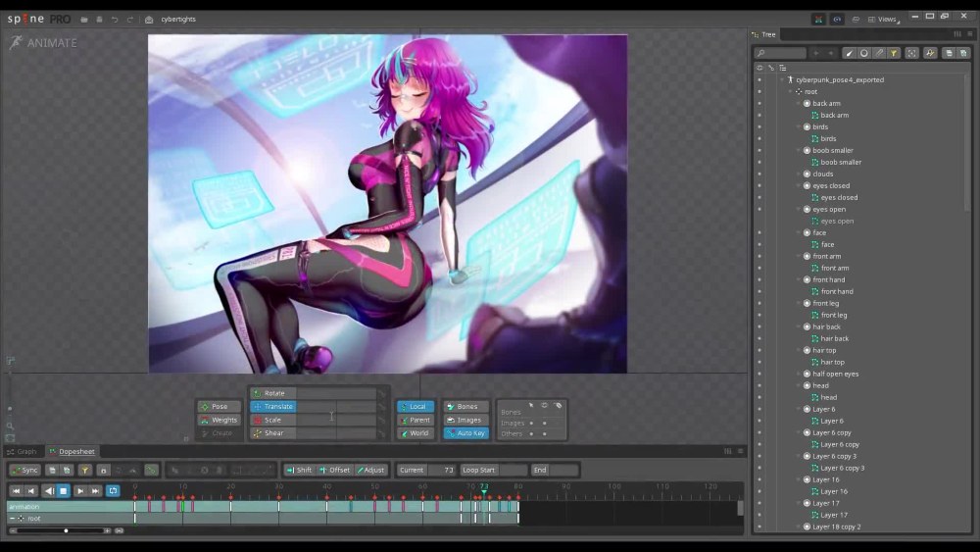Toggle visibility dot for hair top slot
The width and height of the screenshot is (980, 552).
pyautogui.click(x=759, y=350)
